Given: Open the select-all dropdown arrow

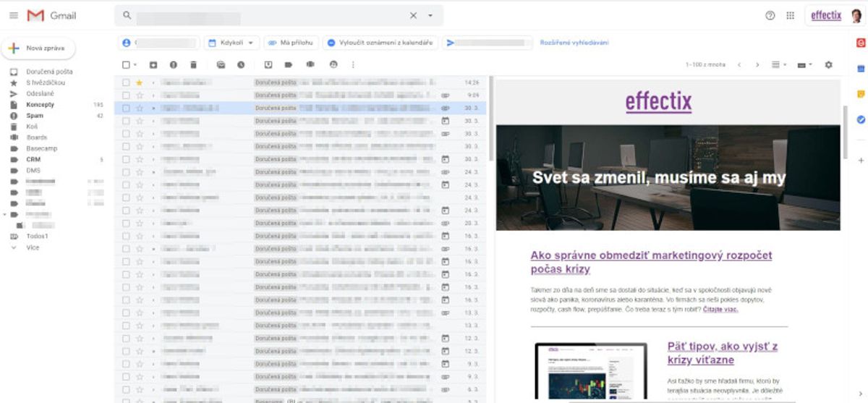Looking at the screenshot, I should click(135, 64).
